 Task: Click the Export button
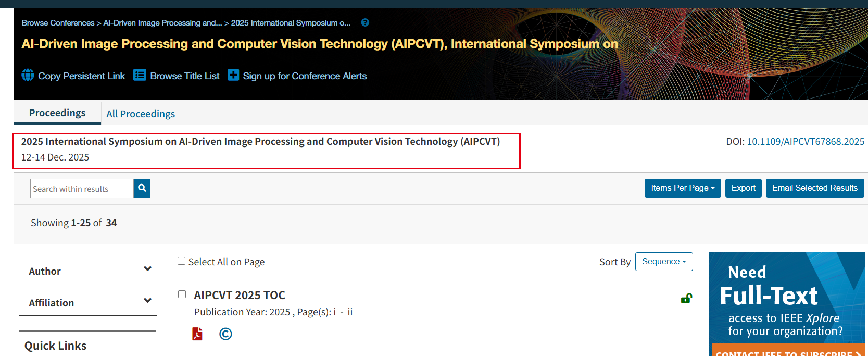743,188
